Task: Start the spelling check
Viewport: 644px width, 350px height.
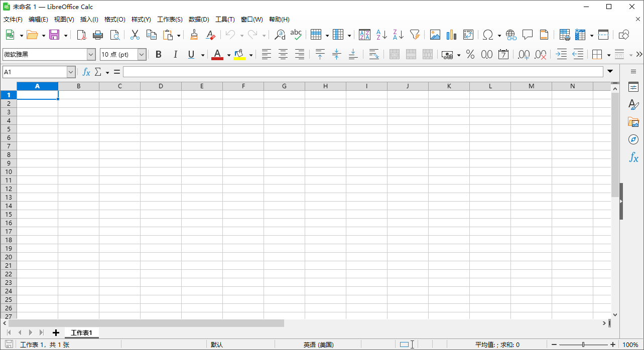Action: [296, 35]
